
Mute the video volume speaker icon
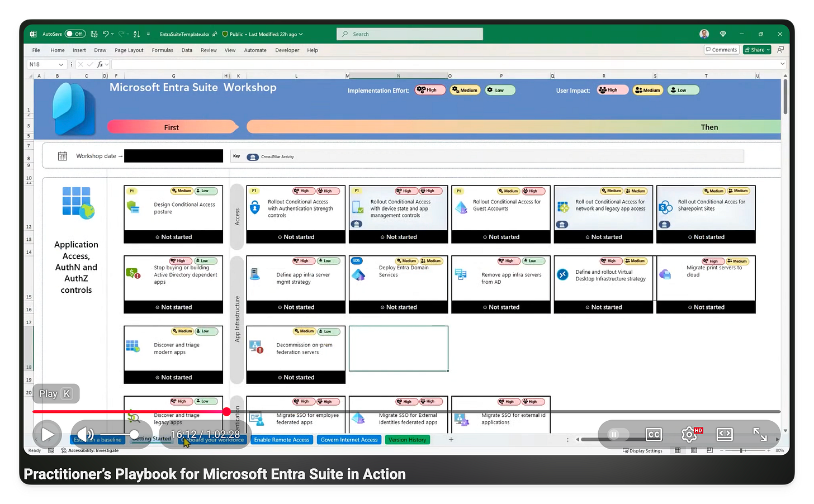pos(85,434)
